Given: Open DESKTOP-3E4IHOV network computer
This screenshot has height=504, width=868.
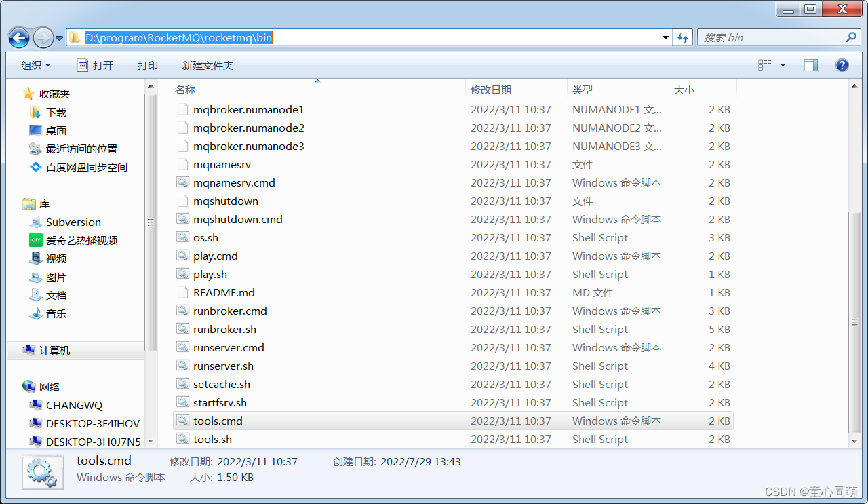Looking at the screenshot, I should [93, 423].
